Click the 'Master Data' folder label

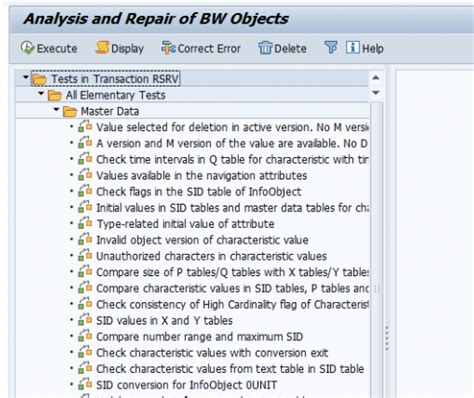point(110,111)
